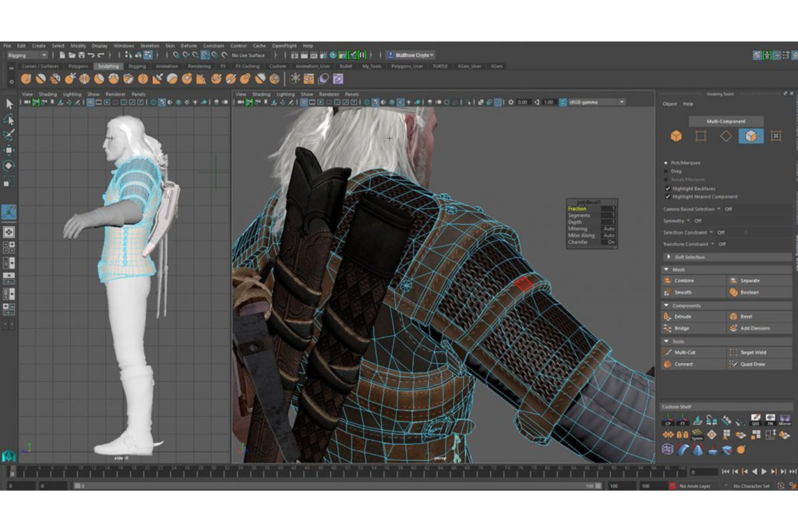Toggle the Highlight Nearest Component checkbox
The height and width of the screenshot is (532, 798).
(x=668, y=197)
